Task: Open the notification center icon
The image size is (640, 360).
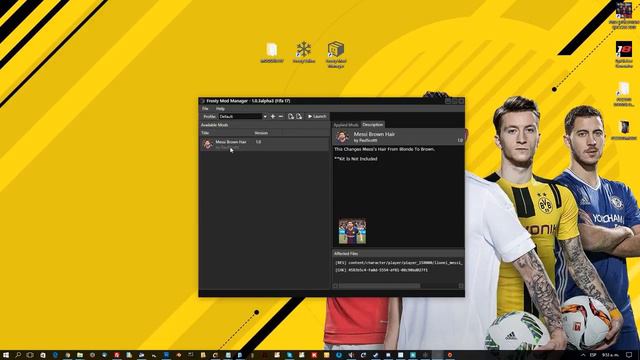Action: click(630, 355)
